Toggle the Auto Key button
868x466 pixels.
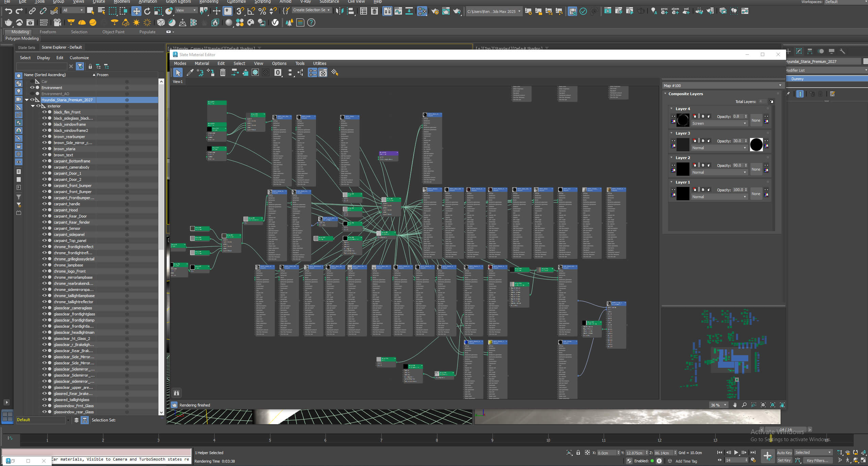click(x=784, y=452)
